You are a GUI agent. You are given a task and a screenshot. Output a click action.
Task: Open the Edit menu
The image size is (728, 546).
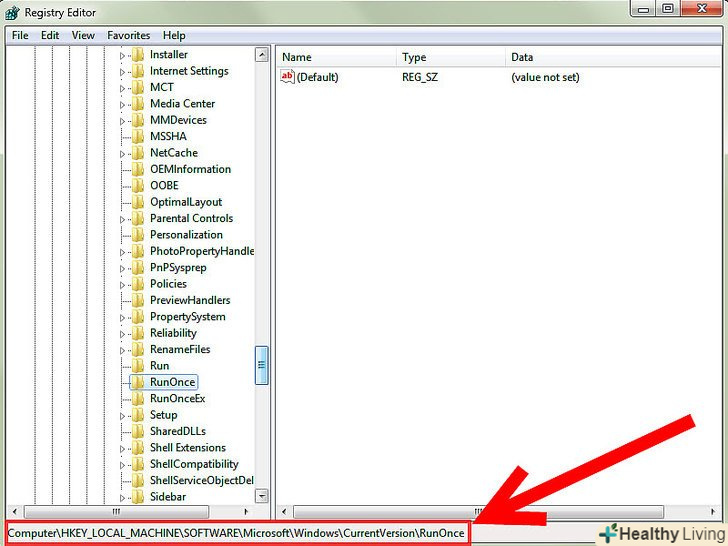(x=50, y=35)
